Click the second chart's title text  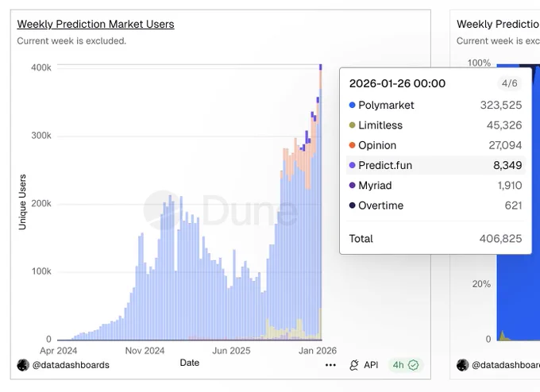coord(498,24)
